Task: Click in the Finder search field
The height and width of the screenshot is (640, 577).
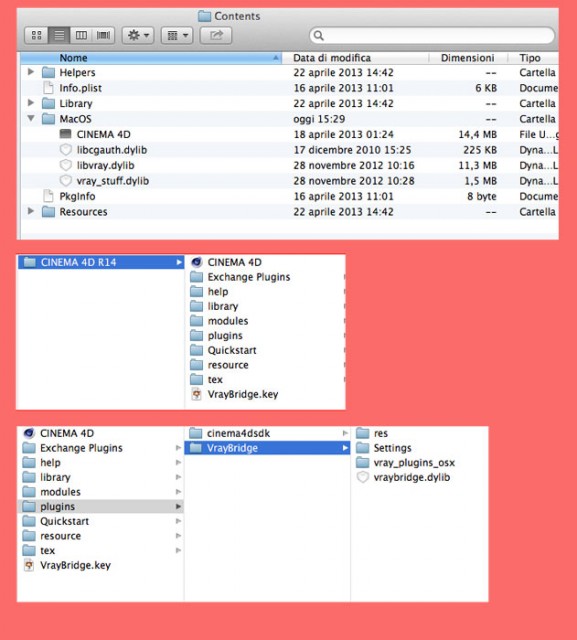Action: point(432,36)
